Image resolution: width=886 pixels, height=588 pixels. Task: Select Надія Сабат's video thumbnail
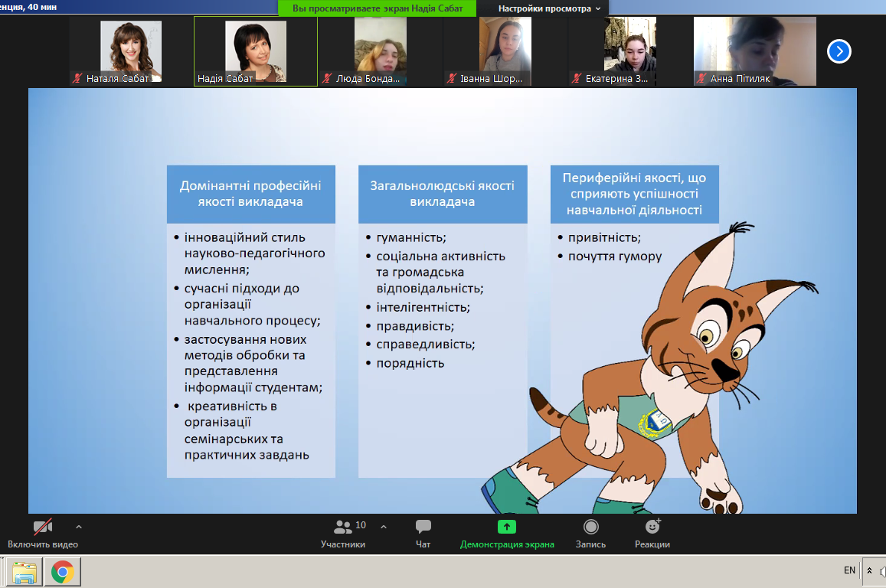(x=255, y=51)
